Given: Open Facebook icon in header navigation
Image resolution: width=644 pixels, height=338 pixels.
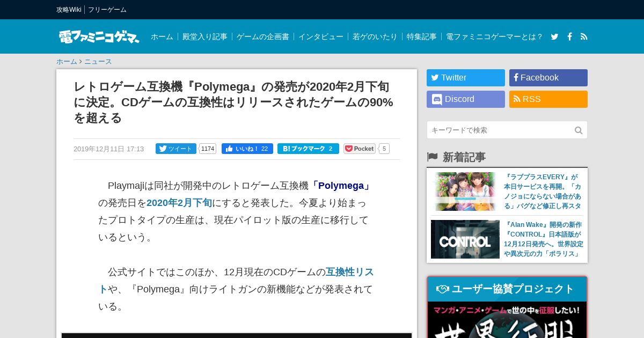Looking at the screenshot, I should tap(569, 36).
